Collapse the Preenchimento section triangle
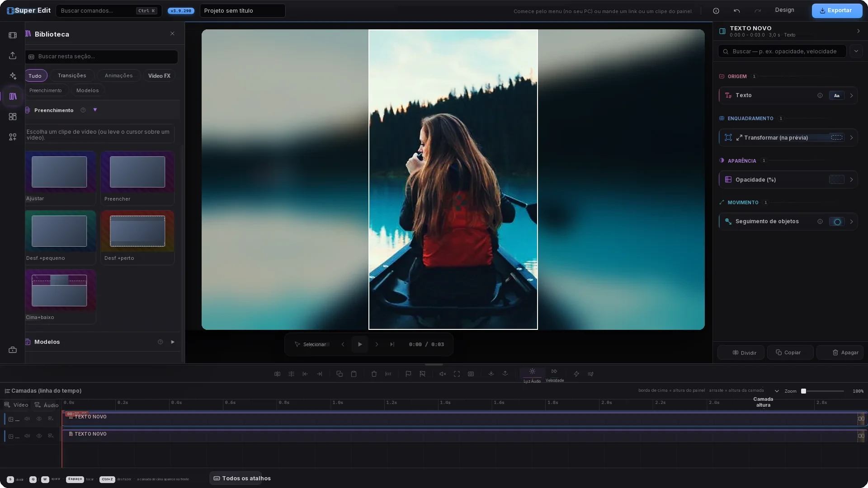 (95, 110)
